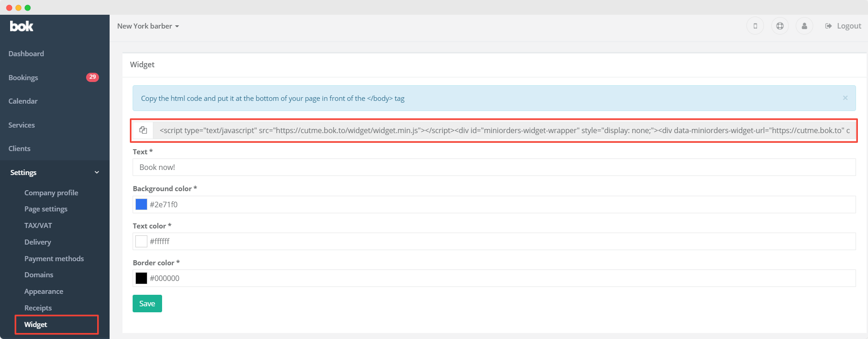Pick the black border color swatch
This screenshot has height=339, width=868.
(141, 278)
